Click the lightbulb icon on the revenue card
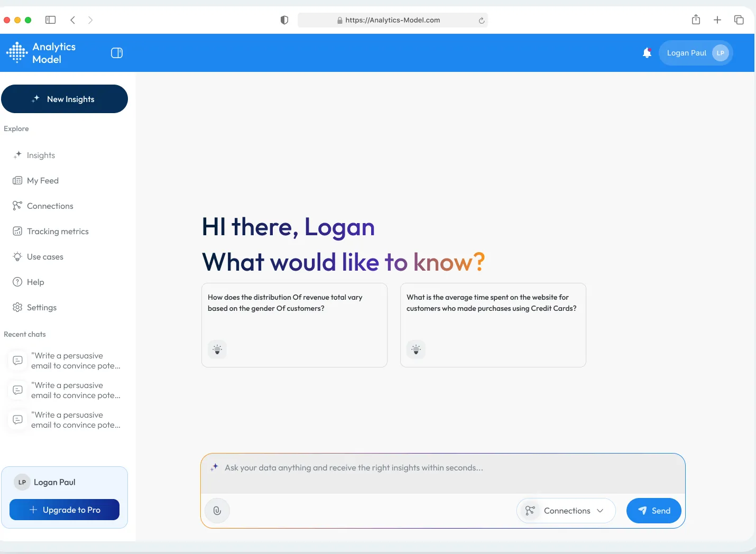 click(217, 349)
